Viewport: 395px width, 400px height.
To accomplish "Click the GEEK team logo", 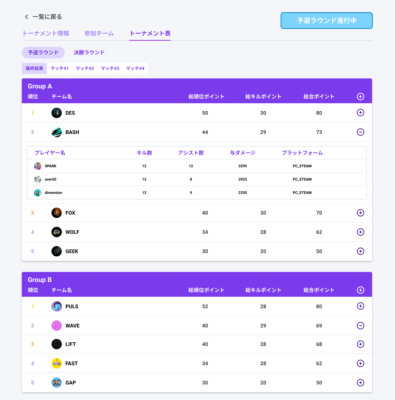I will (57, 251).
